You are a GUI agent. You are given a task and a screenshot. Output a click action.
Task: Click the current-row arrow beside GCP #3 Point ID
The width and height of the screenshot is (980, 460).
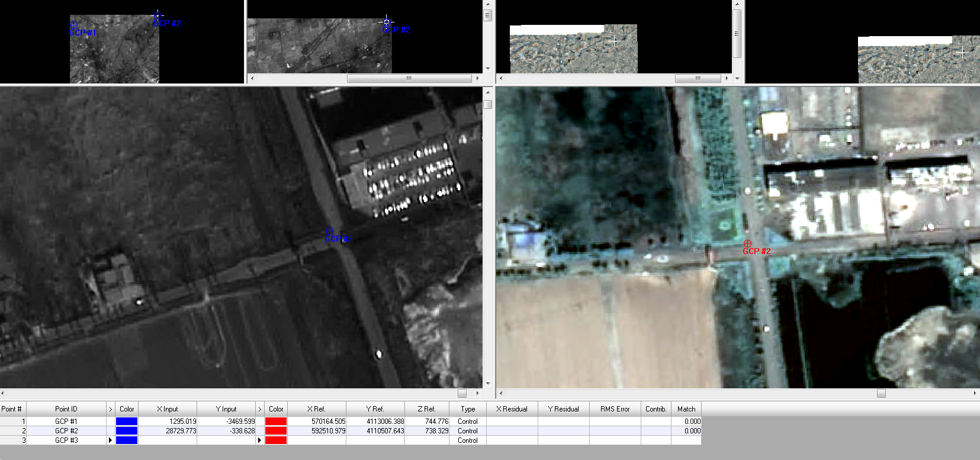pyautogui.click(x=110, y=440)
